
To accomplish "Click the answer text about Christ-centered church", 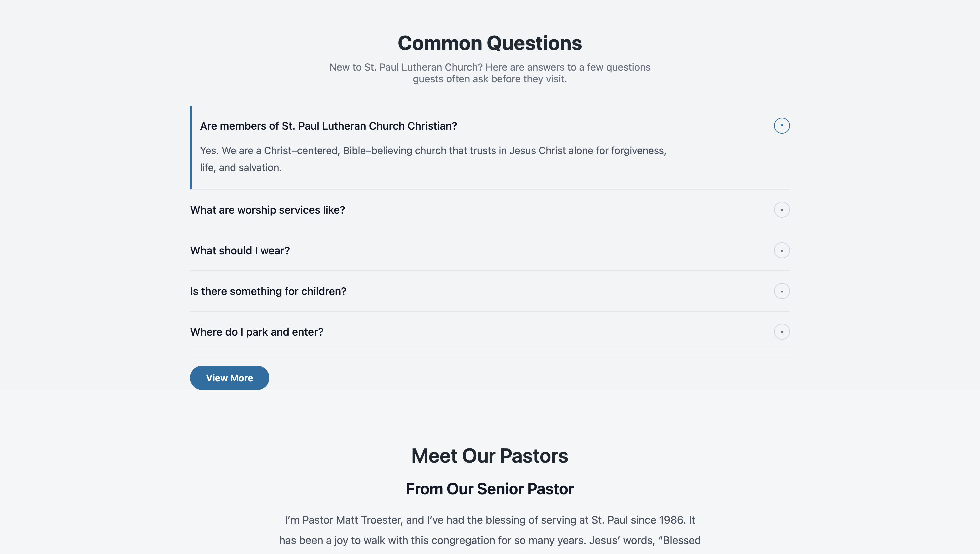I will [433, 159].
